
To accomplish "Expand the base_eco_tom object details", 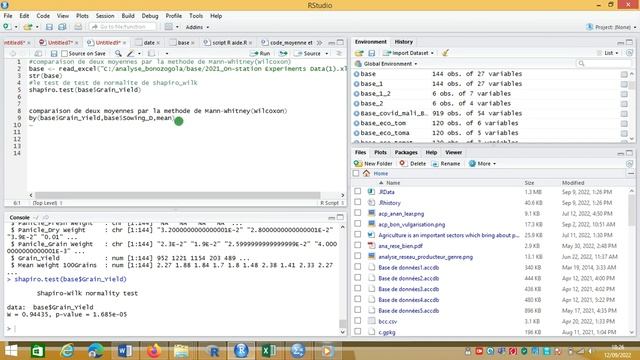I will coord(356,123).
